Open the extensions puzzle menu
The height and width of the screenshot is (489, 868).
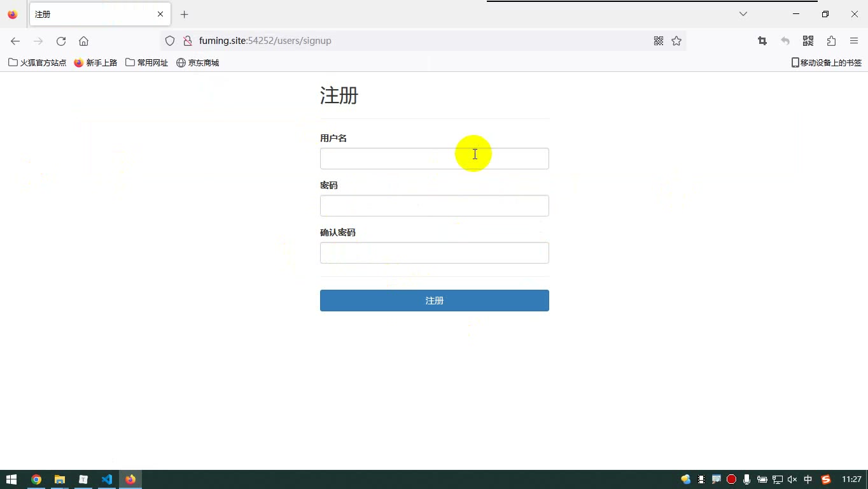pos(831,41)
